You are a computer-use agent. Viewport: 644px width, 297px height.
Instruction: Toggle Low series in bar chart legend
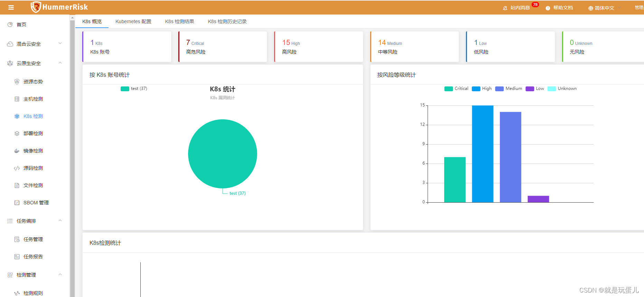coord(535,89)
